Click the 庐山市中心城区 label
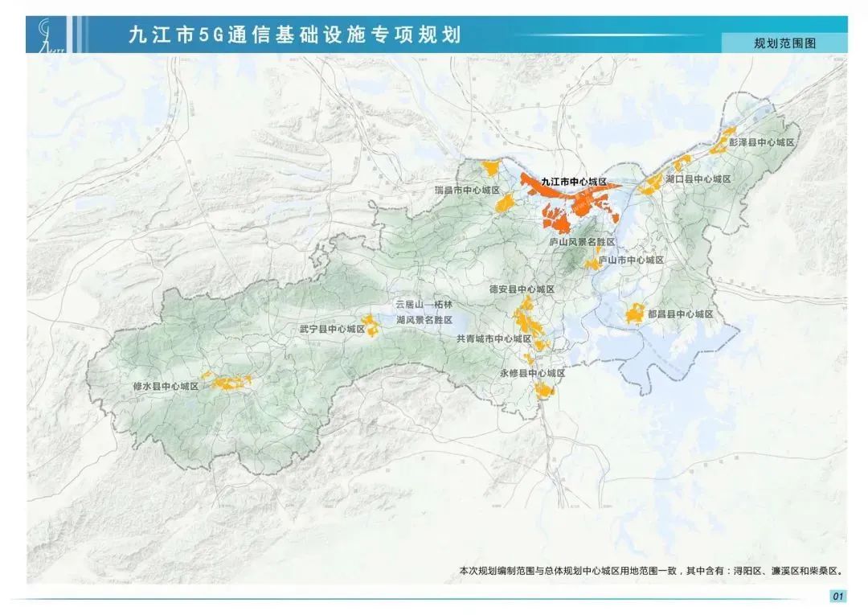 point(631,260)
